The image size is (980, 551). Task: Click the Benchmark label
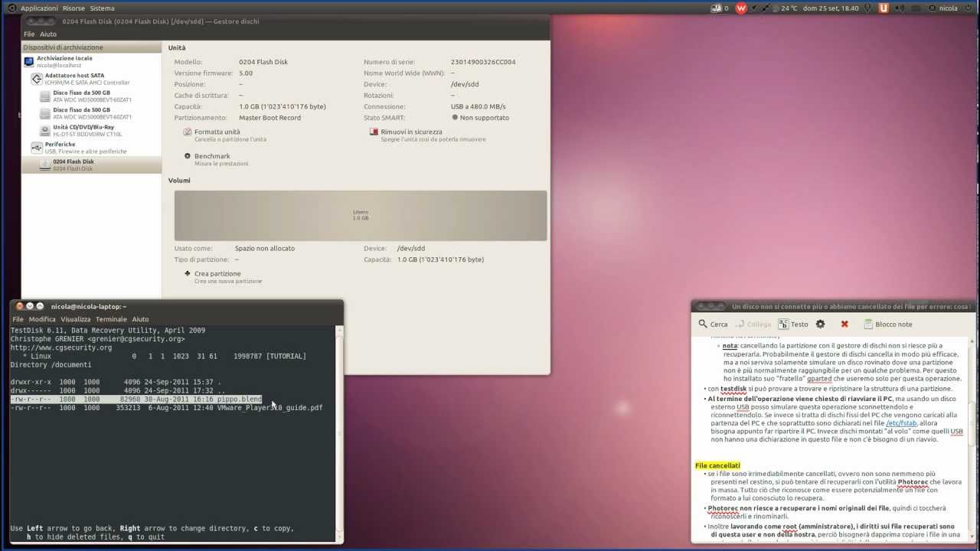click(212, 156)
